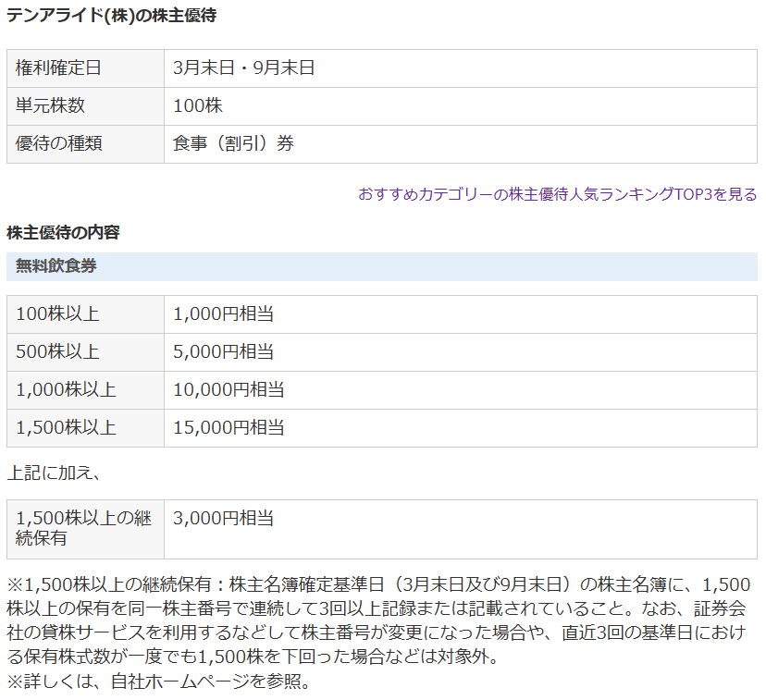The image size is (766, 700).
Task: Select the 10,000円相当 value
Action: point(461,390)
